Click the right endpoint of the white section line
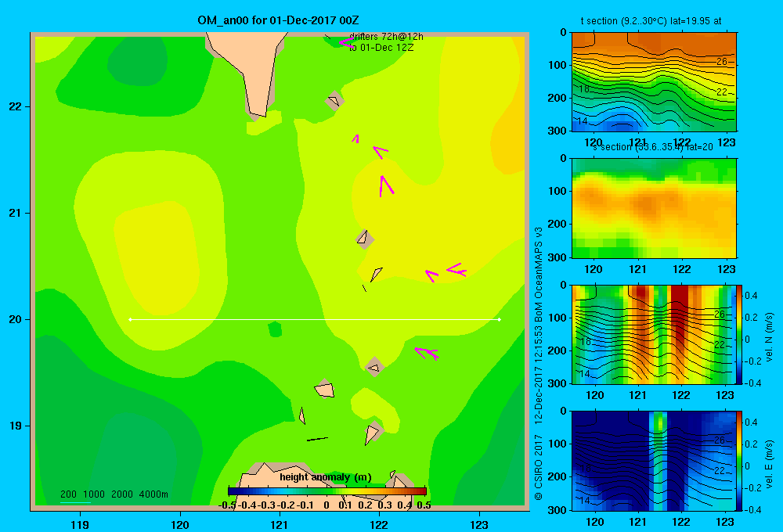This screenshot has height=532, width=783. click(500, 319)
